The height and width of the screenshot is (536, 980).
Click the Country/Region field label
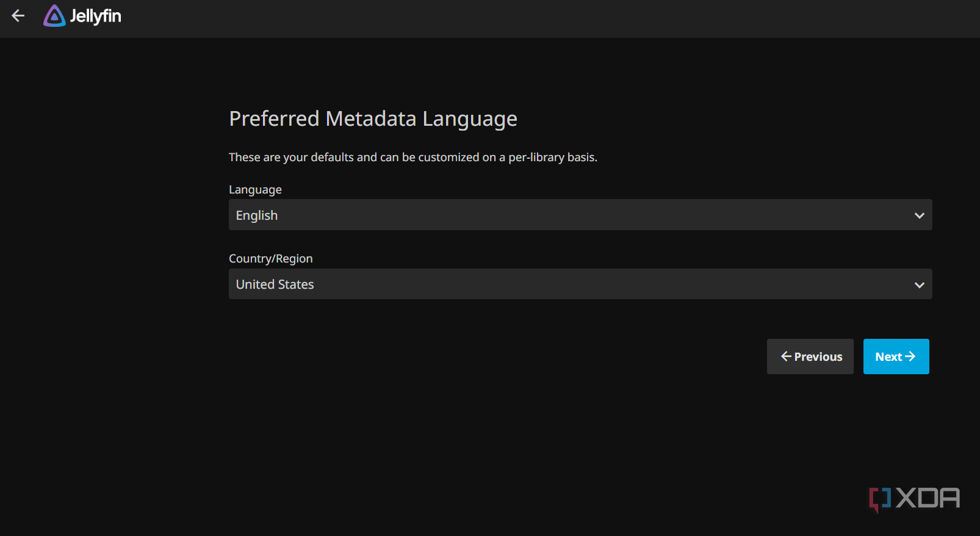[x=270, y=259]
